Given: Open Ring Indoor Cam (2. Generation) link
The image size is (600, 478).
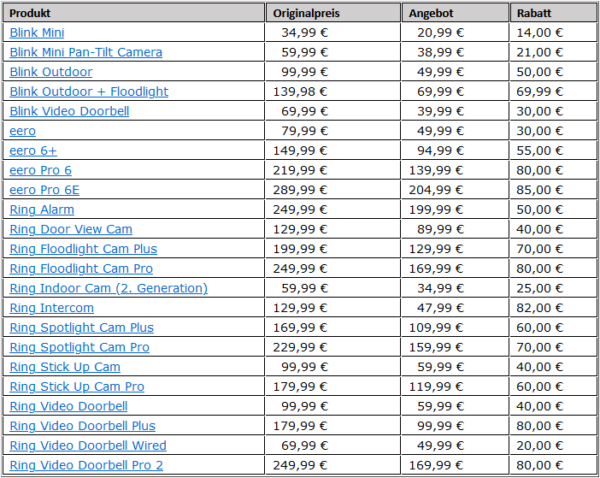Looking at the screenshot, I should point(109,288).
